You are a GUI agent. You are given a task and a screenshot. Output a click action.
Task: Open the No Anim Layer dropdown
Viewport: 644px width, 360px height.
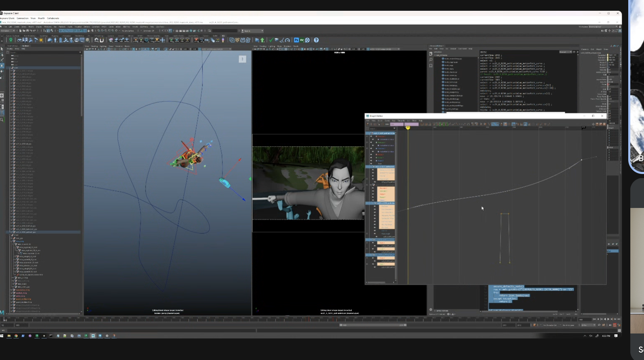(x=569, y=325)
